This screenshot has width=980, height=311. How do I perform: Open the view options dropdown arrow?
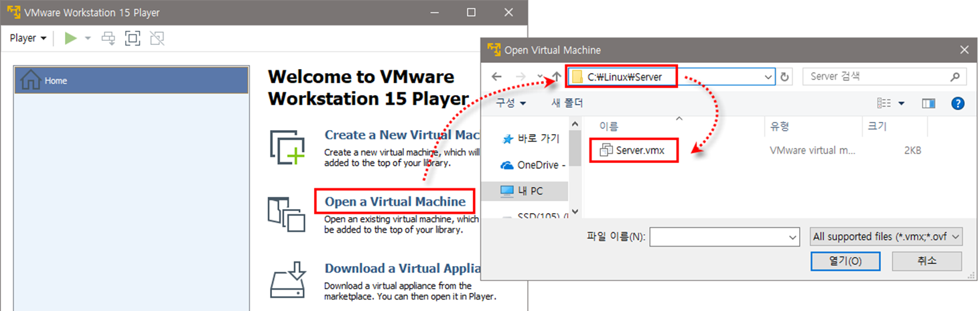(x=901, y=103)
